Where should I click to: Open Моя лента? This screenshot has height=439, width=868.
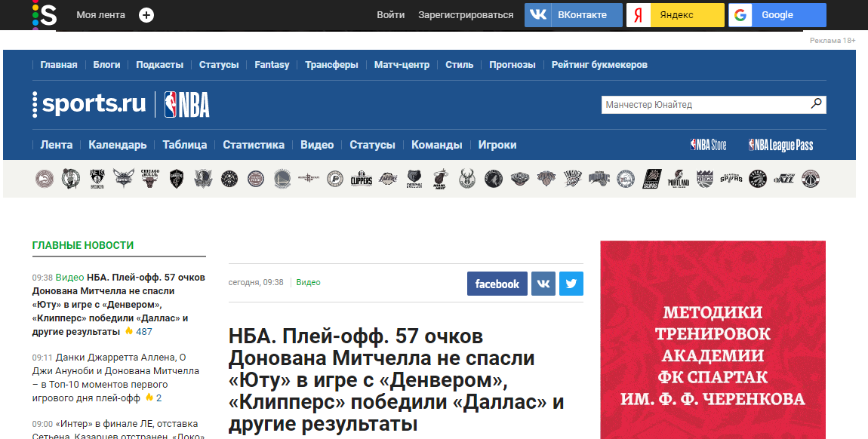click(100, 15)
